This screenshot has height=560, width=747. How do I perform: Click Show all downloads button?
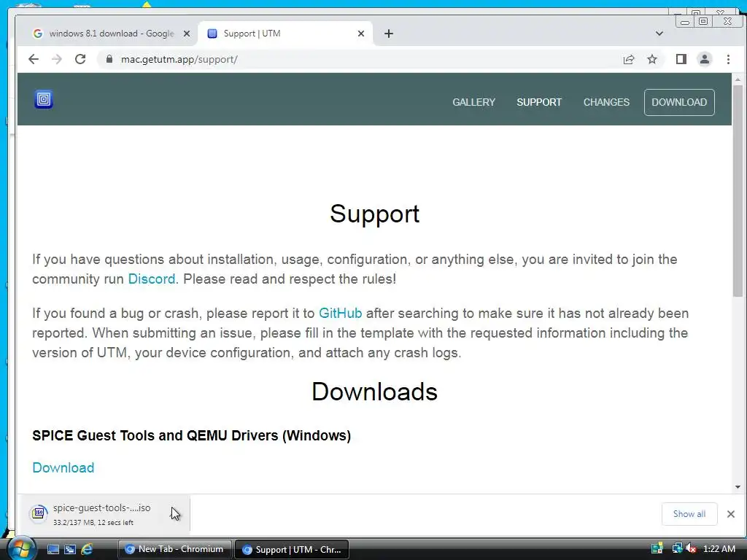pos(689,514)
